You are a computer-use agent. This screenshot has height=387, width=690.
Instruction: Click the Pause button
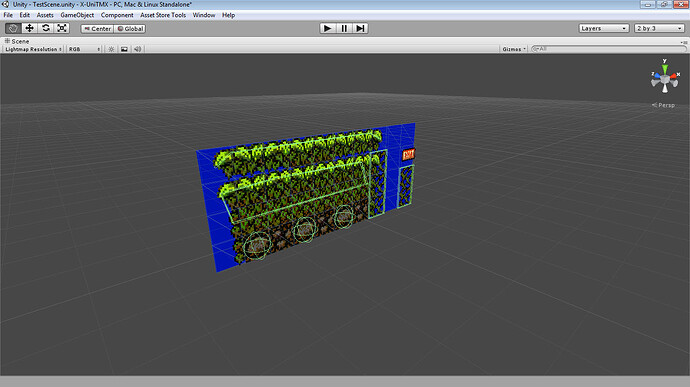pos(344,28)
